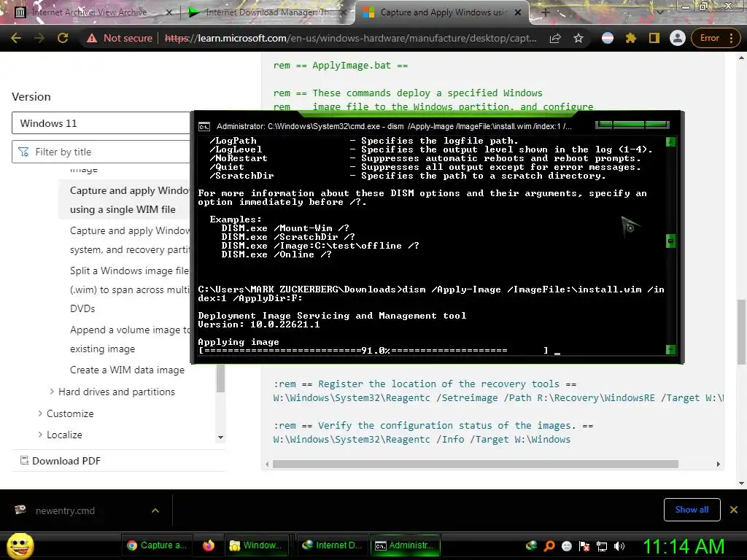
Task: Close the Internet Download Manager tab
Action: (344, 13)
